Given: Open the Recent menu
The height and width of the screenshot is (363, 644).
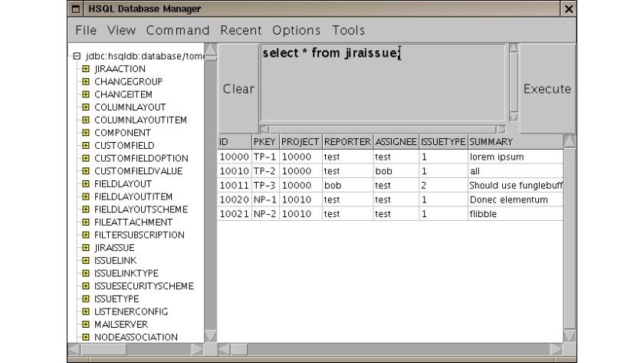Looking at the screenshot, I should [x=241, y=30].
